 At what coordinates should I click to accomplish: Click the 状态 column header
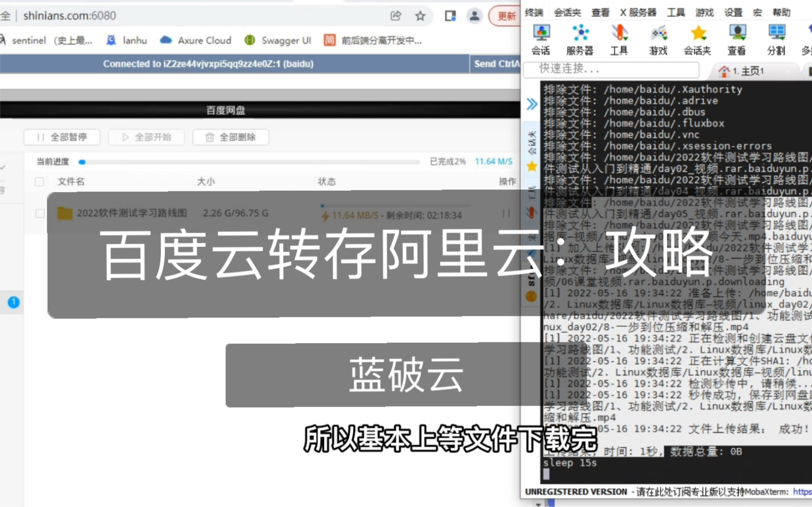pyautogui.click(x=327, y=182)
